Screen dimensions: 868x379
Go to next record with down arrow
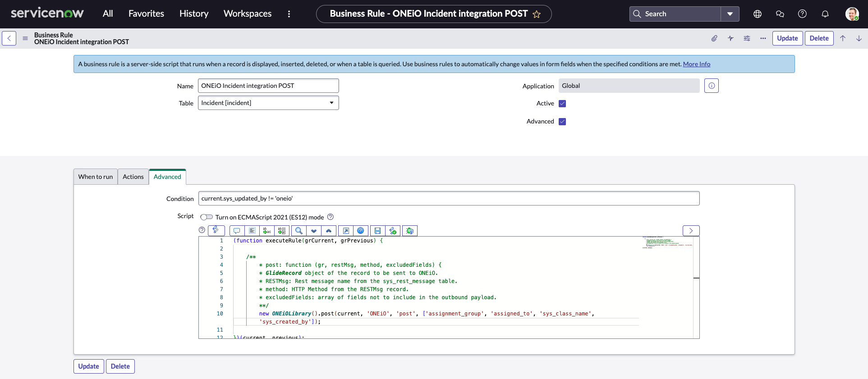[x=859, y=38]
